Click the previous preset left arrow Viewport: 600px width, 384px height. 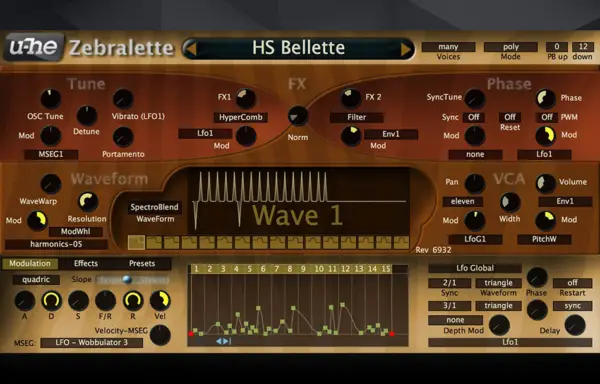(191, 49)
